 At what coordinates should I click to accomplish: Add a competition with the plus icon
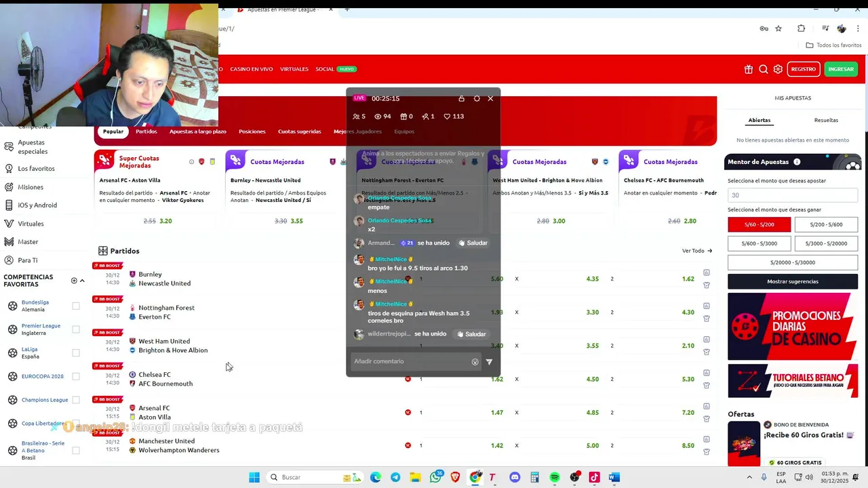74,281
